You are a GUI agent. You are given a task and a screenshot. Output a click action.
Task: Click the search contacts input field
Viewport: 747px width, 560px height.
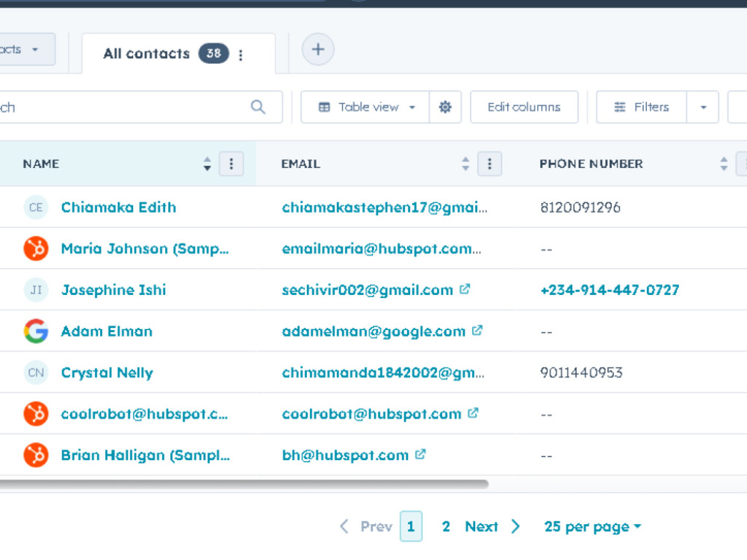(141, 107)
